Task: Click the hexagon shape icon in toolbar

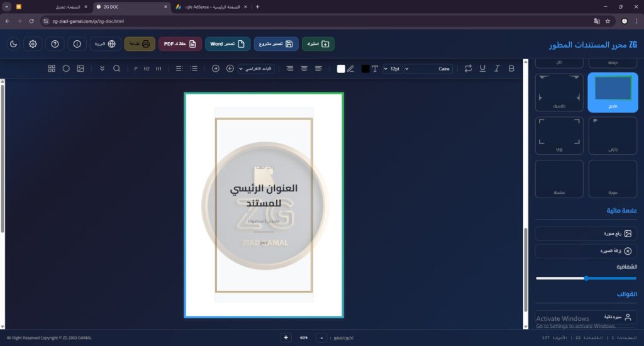Action: pos(66,68)
